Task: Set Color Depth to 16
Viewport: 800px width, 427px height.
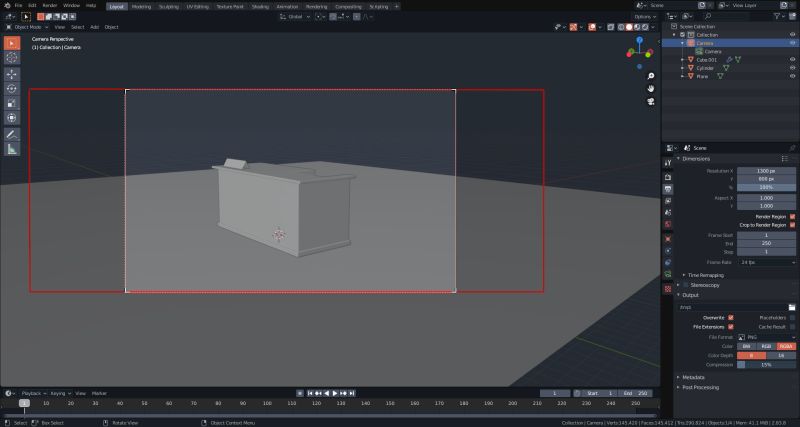Action: pyautogui.click(x=781, y=356)
